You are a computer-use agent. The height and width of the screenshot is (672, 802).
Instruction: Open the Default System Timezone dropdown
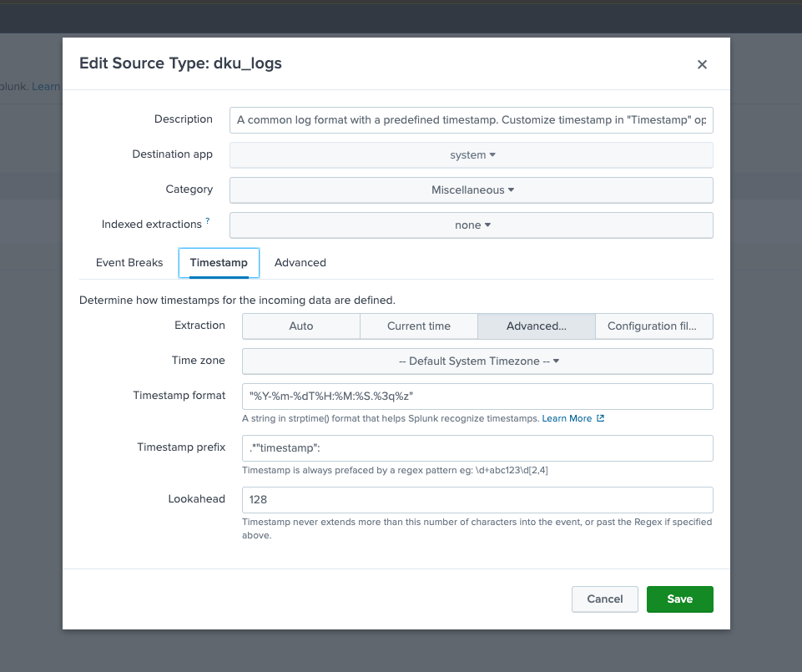click(x=477, y=361)
